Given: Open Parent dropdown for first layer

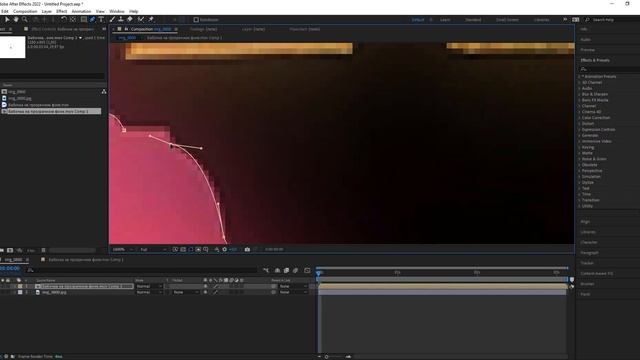Looking at the screenshot, I should (293, 287).
